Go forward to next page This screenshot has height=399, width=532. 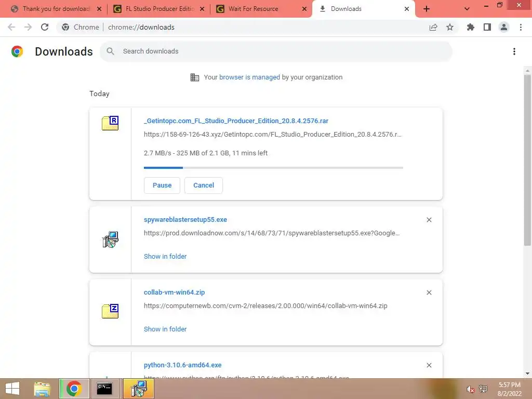click(28, 27)
